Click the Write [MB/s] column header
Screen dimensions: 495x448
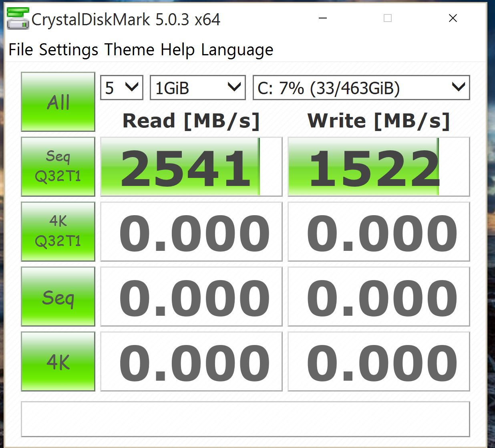tap(378, 121)
